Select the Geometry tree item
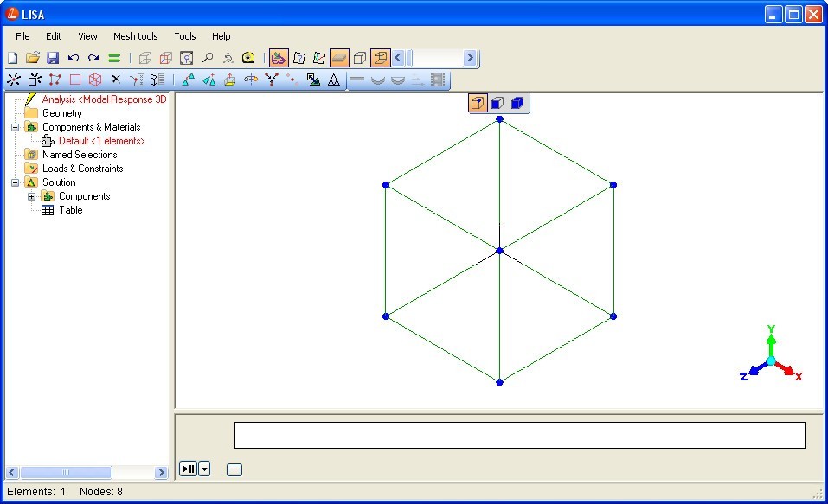 pos(62,113)
